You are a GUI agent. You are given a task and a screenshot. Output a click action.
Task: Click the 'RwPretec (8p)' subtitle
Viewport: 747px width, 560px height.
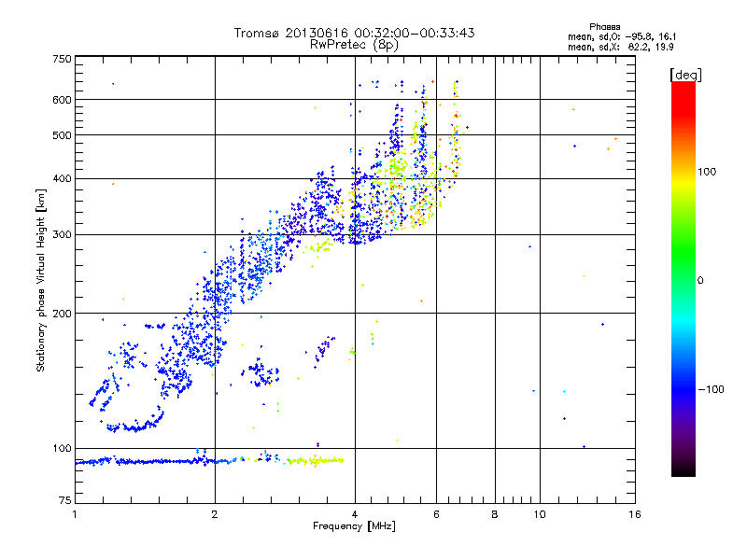355,45
